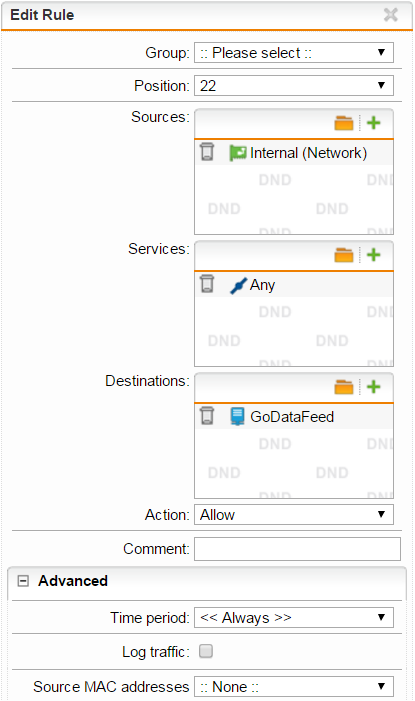
Task: Add new source with plus icon
Action: pyautogui.click(x=373, y=122)
